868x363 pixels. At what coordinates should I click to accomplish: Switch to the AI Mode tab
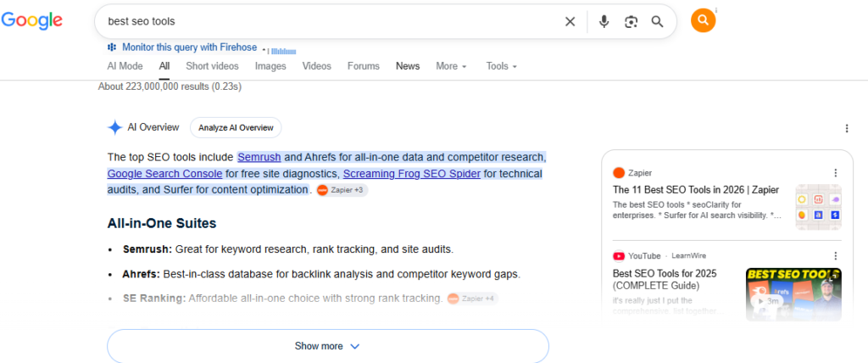click(x=125, y=66)
